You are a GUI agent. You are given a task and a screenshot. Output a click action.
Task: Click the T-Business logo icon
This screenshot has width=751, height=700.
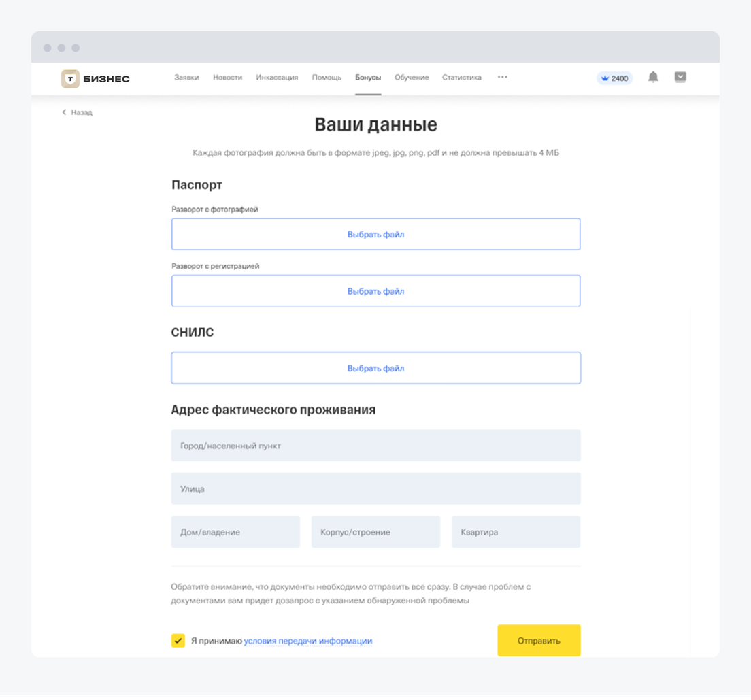pyautogui.click(x=70, y=79)
